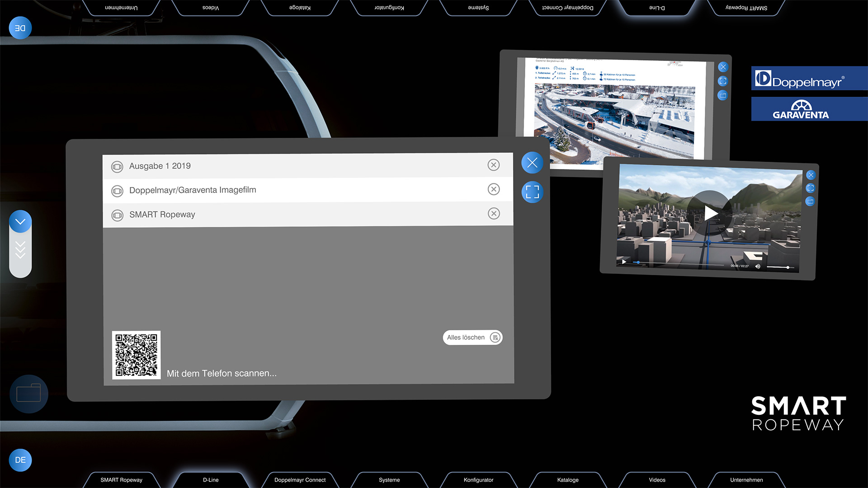Seek on the video progress bar
The width and height of the screenshot is (868, 488).
pos(678,263)
